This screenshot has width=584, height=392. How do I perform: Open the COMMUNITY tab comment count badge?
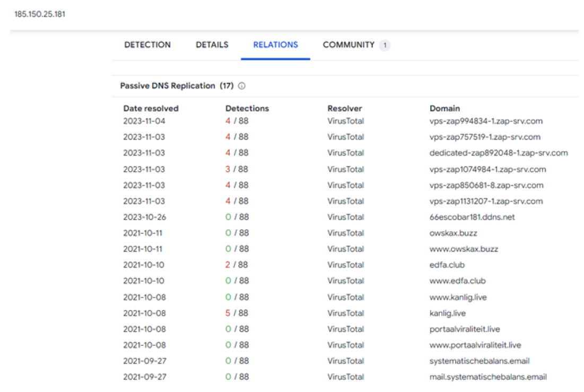click(x=385, y=46)
